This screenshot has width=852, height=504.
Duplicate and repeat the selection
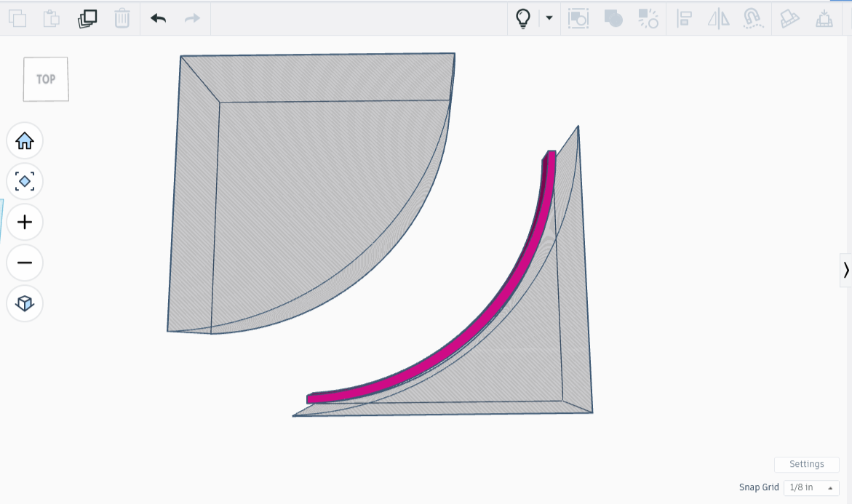87,18
